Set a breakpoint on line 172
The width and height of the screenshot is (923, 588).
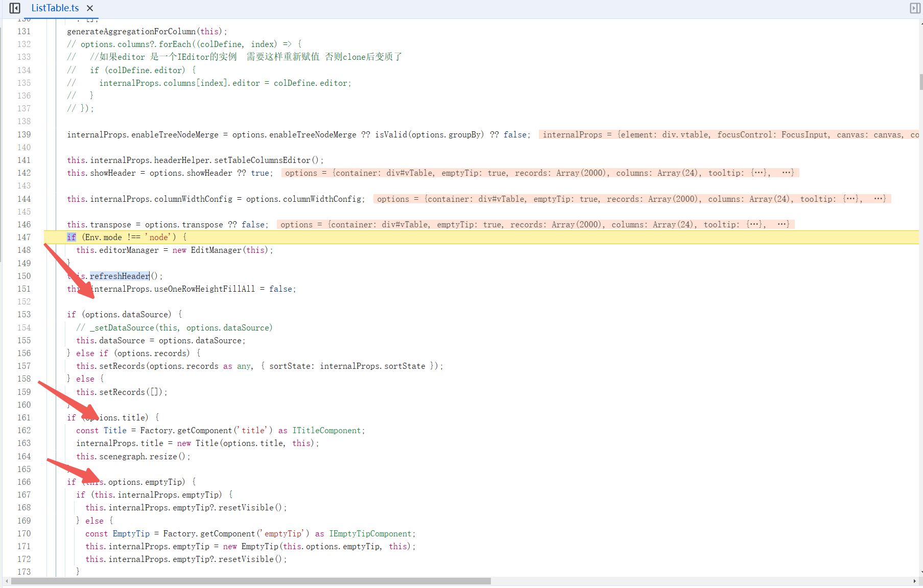[24, 559]
